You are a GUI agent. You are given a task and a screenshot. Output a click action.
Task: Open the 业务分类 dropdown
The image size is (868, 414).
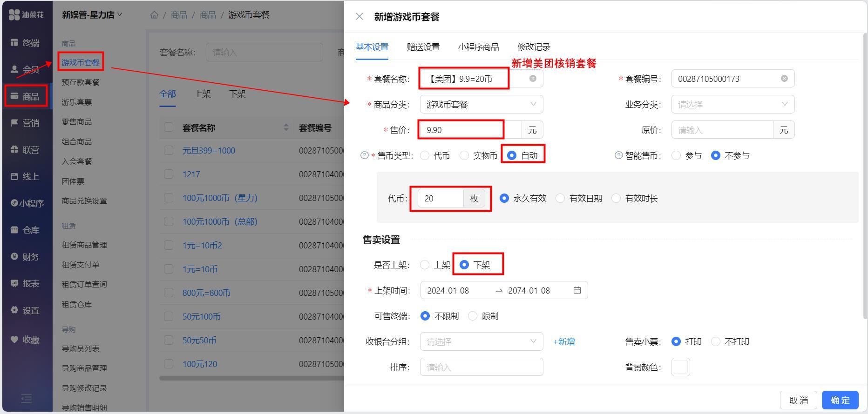click(x=733, y=104)
